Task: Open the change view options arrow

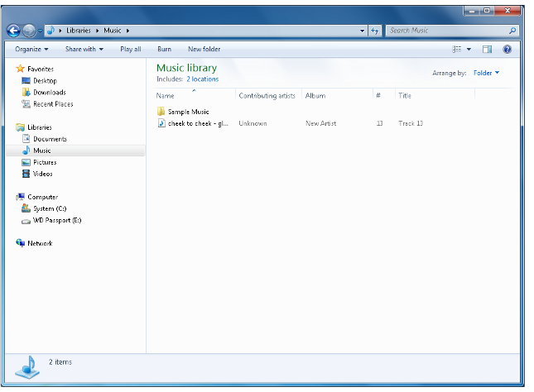Action: (x=469, y=50)
